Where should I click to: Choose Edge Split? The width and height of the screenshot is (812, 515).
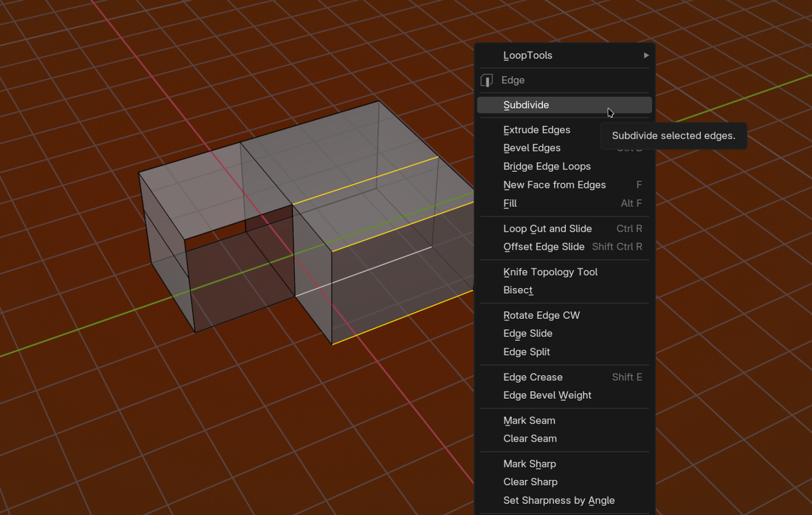point(565,352)
